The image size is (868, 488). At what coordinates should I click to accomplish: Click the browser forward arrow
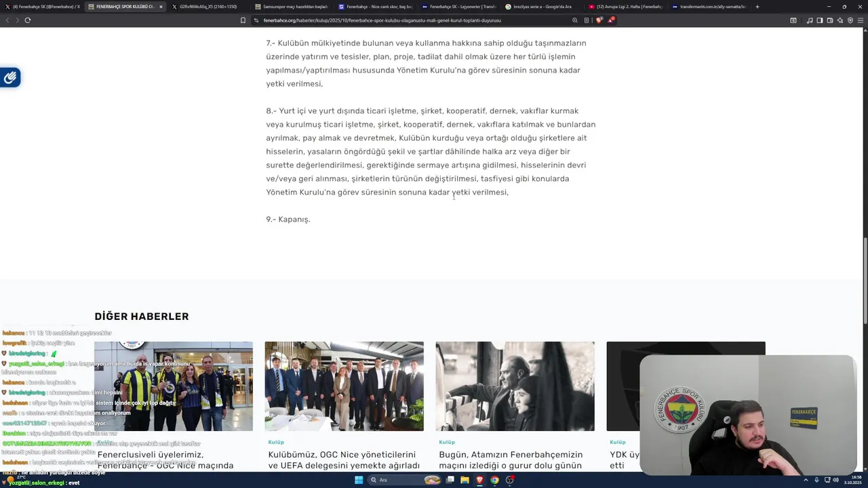point(17,20)
